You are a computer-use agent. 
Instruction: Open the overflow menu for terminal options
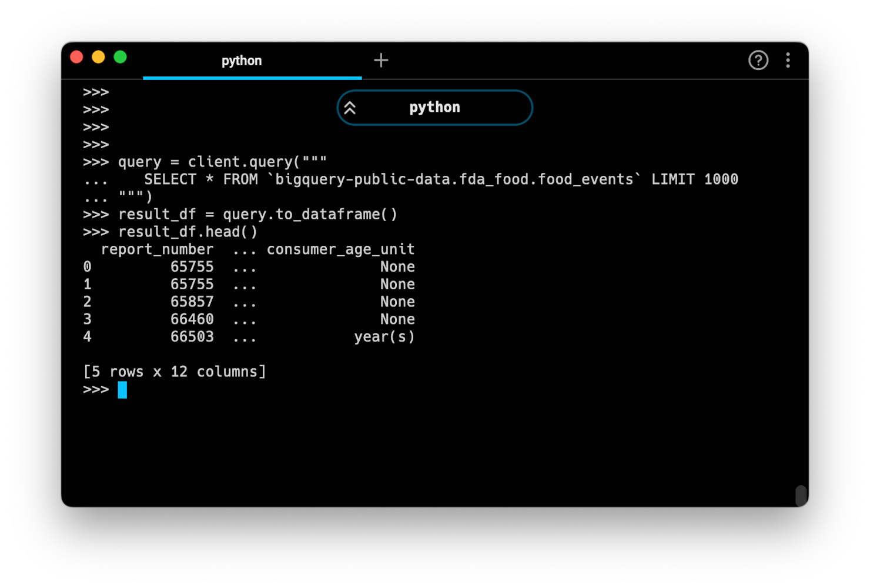[x=788, y=61]
